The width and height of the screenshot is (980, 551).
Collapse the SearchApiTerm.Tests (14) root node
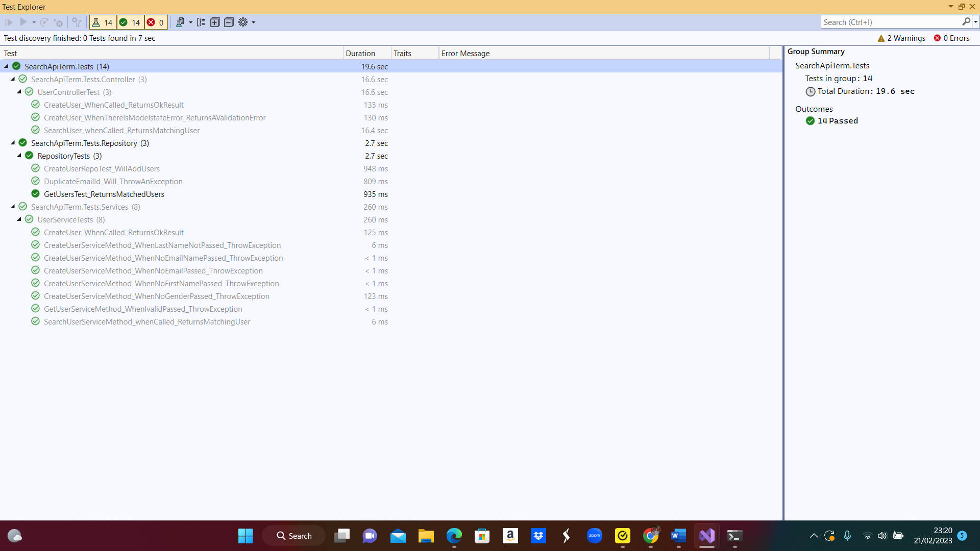7,66
